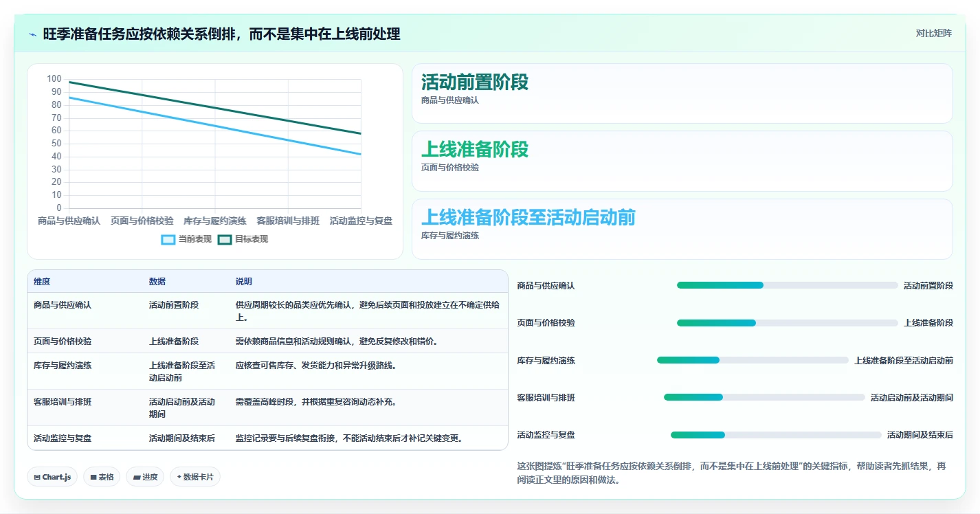The width and height of the screenshot is (980, 514).
Task: Select the 活动监控与复盘 table cell
Action: [85, 438]
